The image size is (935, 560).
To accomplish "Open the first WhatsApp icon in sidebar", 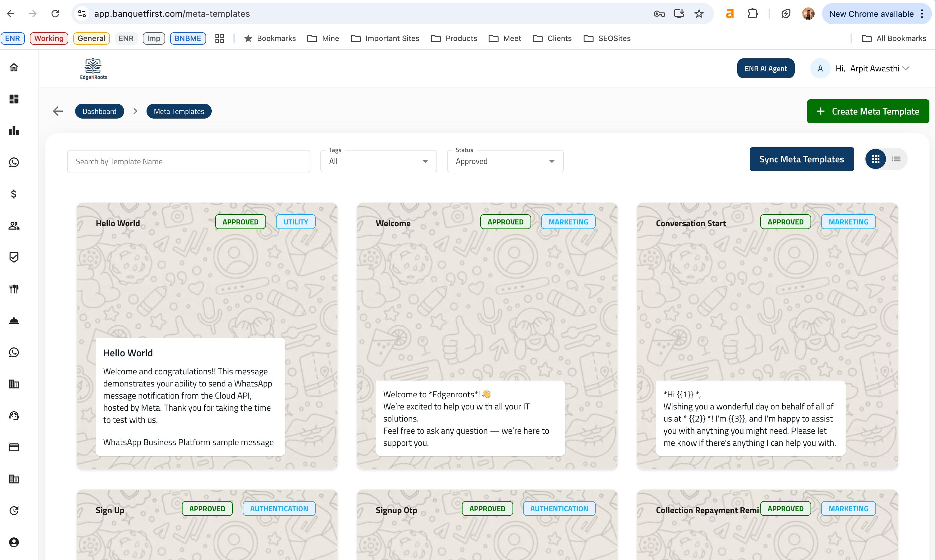I will tap(14, 163).
